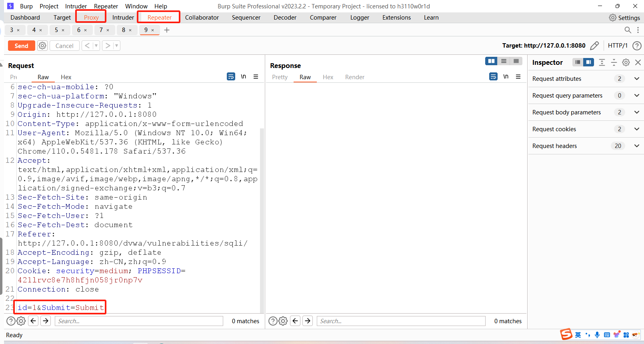Focus the Response search field
This screenshot has height=344, width=644.
tap(401, 321)
